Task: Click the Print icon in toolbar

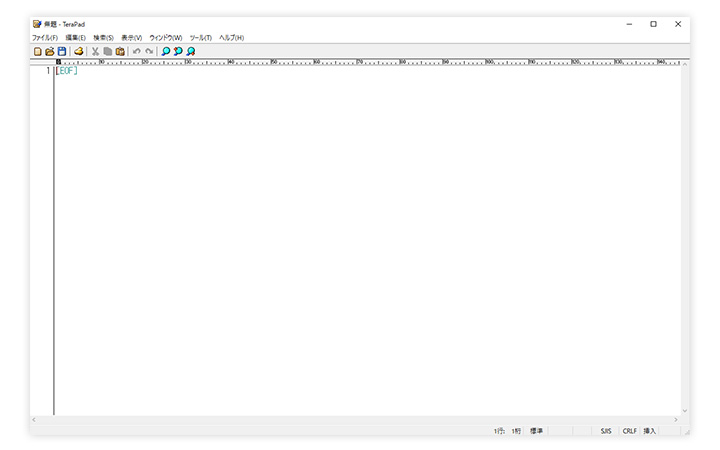Action: (x=78, y=51)
